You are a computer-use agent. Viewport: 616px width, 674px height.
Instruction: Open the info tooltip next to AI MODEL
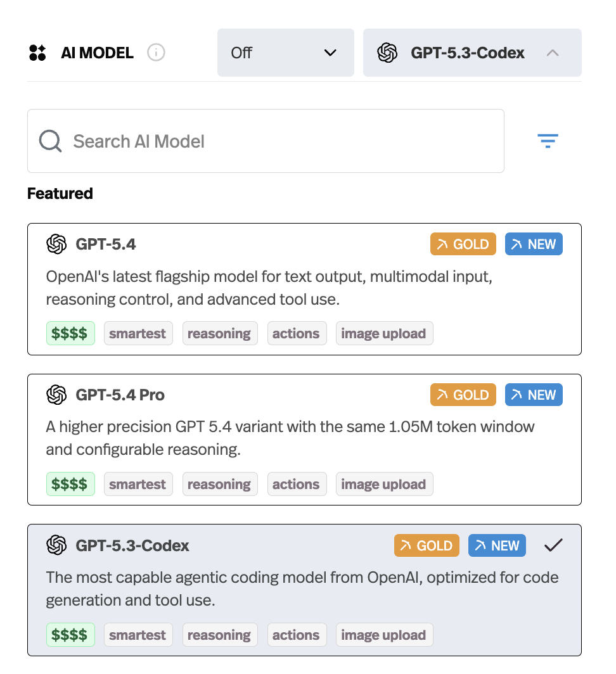coord(156,53)
